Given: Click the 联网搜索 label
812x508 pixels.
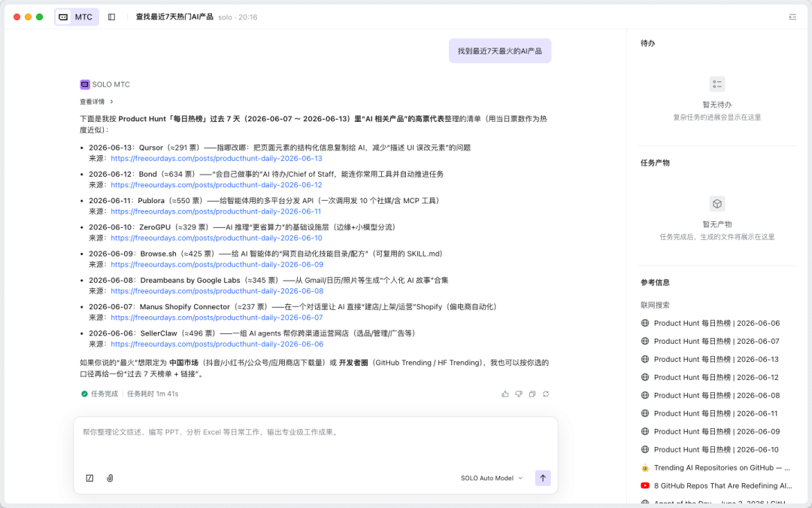Looking at the screenshot, I should pyautogui.click(x=655, y=306).
